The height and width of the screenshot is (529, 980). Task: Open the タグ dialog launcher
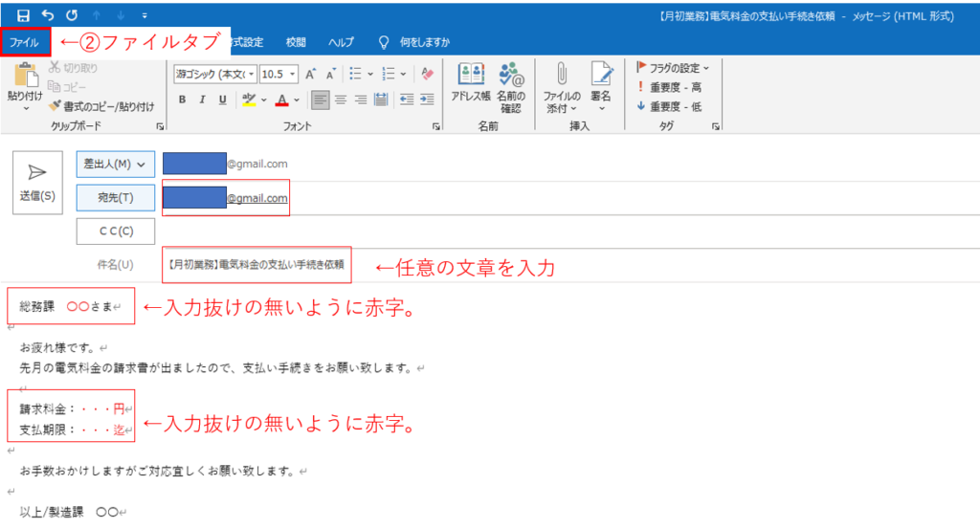(716, 126)
